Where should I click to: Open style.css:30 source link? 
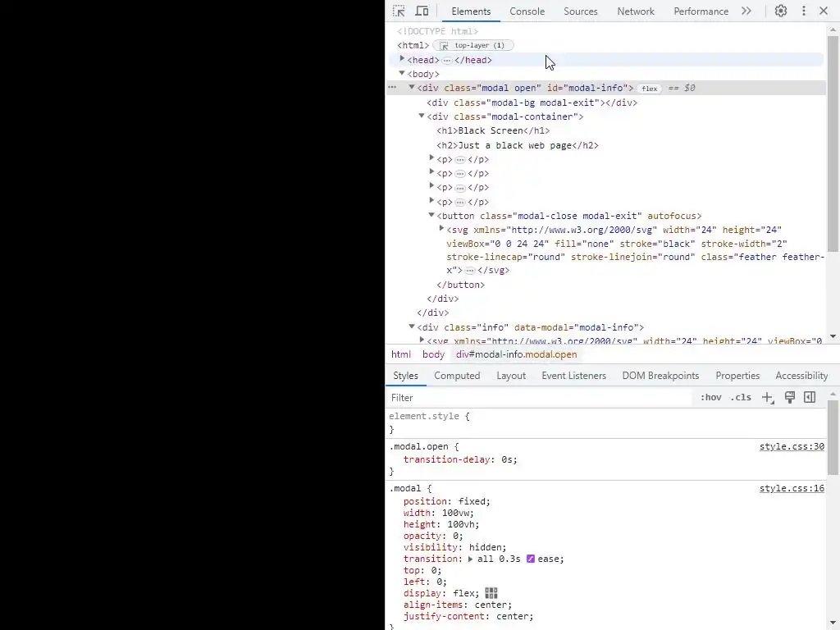click(792, 446)
